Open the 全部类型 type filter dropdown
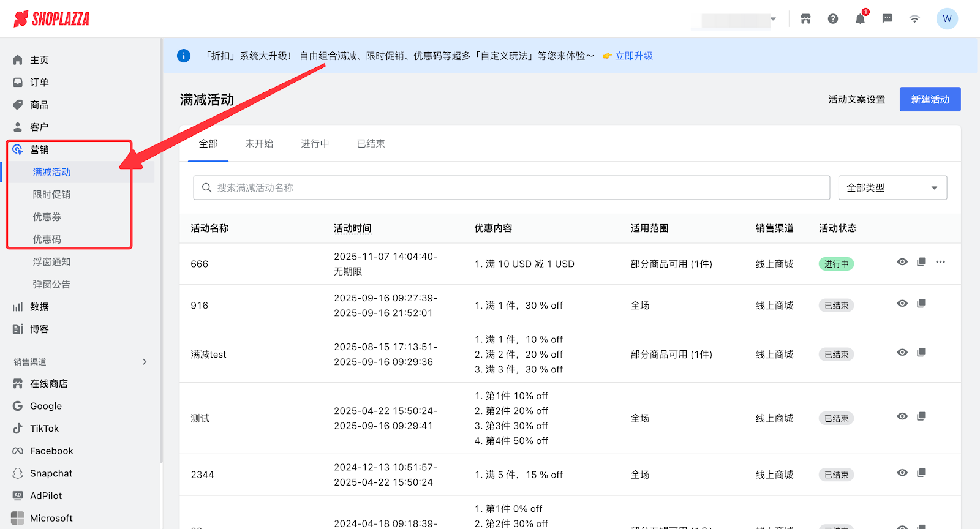 [892, 188]
